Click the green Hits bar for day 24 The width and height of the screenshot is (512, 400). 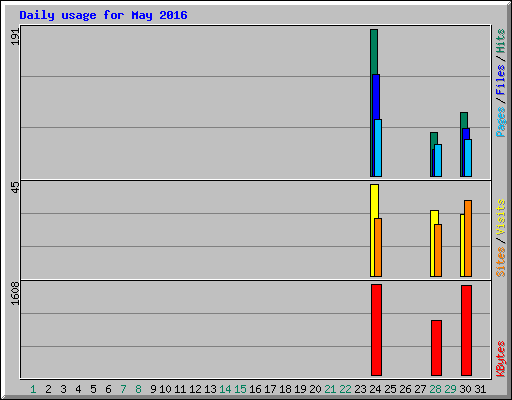pyautogui.click(x=374, y=52)
